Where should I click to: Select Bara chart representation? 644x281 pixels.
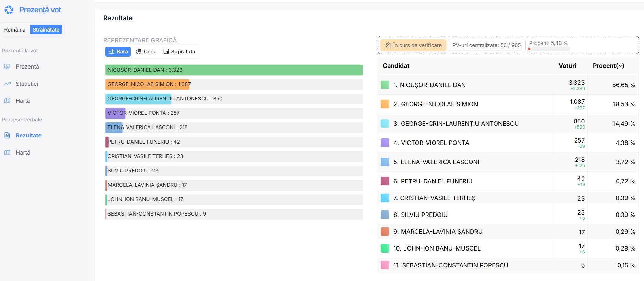[x=118, y=51]
